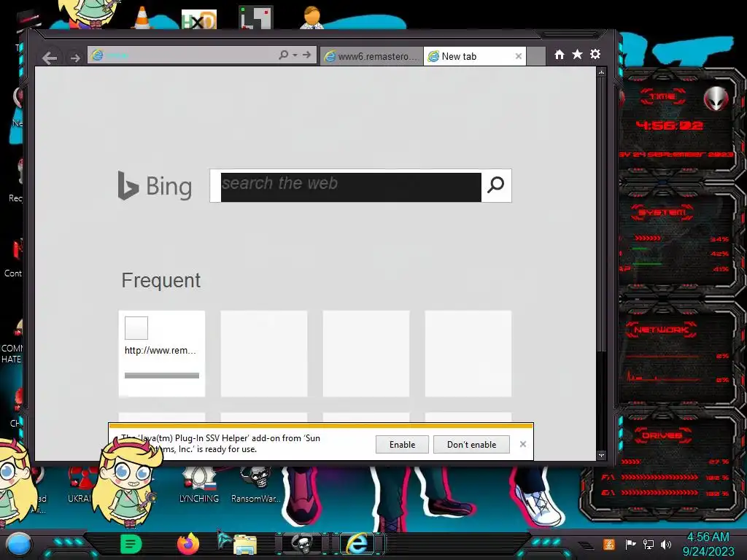Click the Java tray icon

click(x=609, y=544)
